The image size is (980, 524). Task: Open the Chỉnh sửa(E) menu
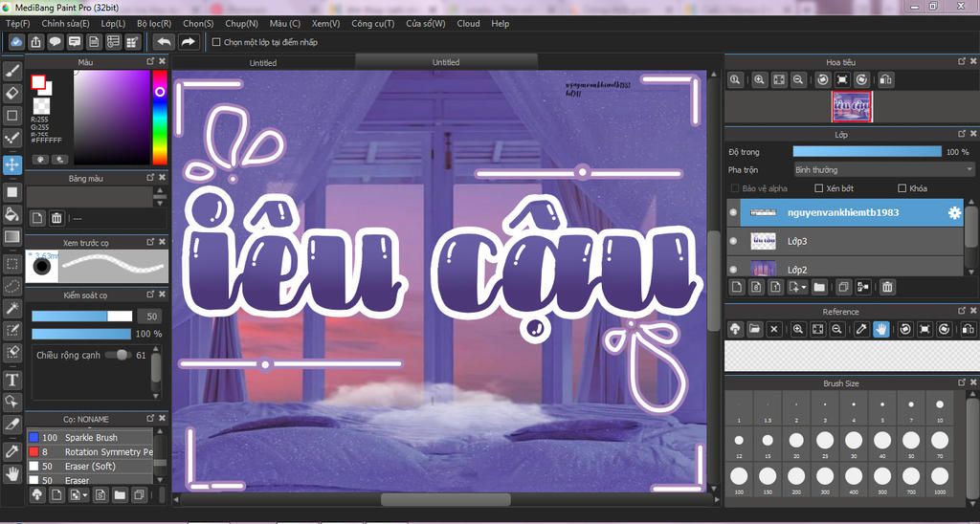(66, 23)
